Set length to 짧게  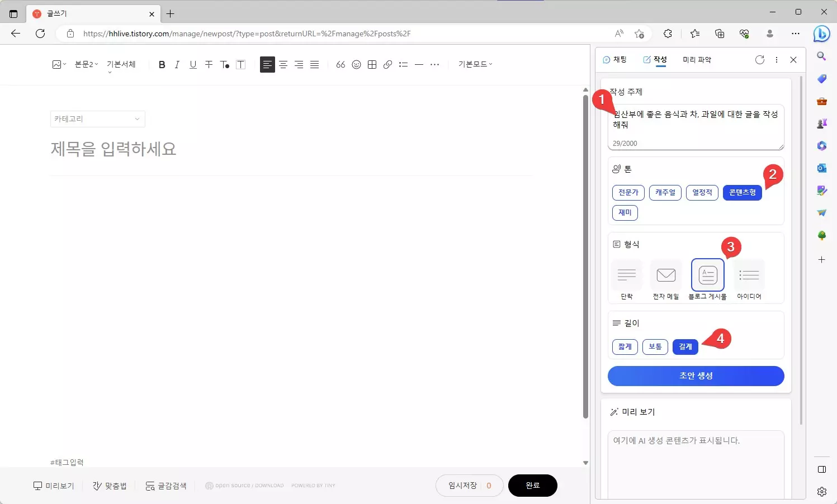tap(625, 347)
